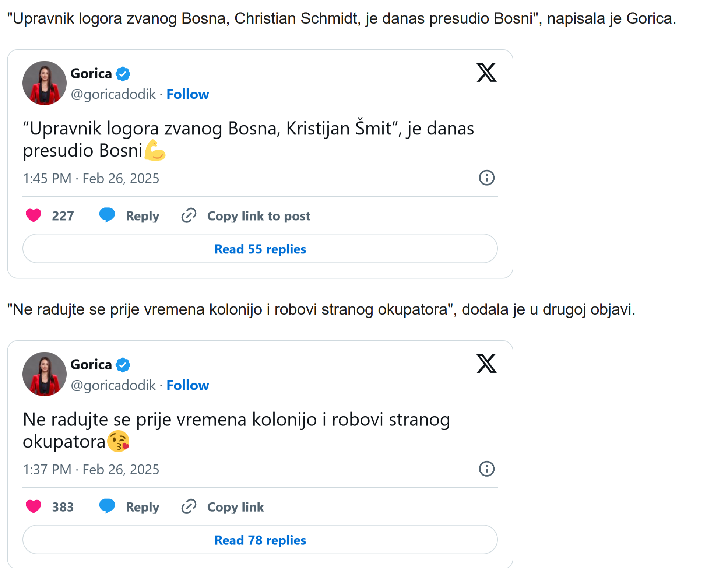Open Gorica's avatar on first post
Image resolution: width=728 pixels, height=568 pixels.
45,83
